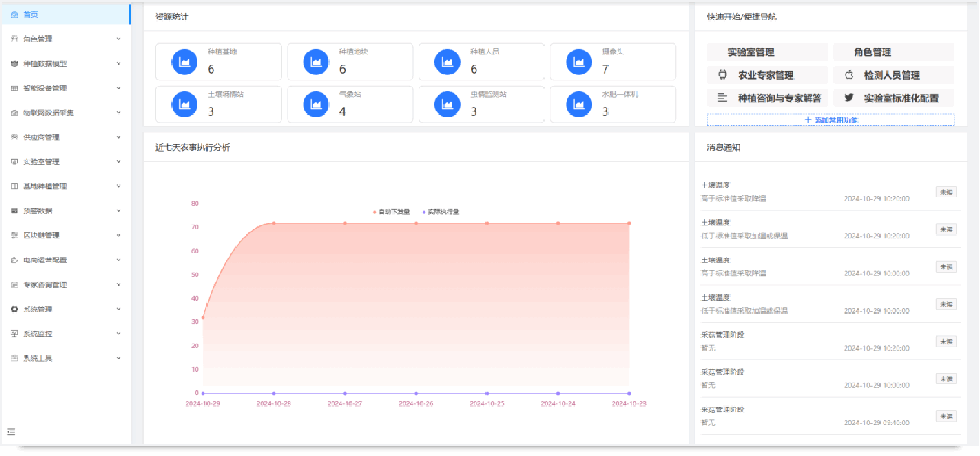Viewport: 980px width, 456px height.
Task: Expand 智能设备管理 submenu arrow
Action: click(118, 88)
